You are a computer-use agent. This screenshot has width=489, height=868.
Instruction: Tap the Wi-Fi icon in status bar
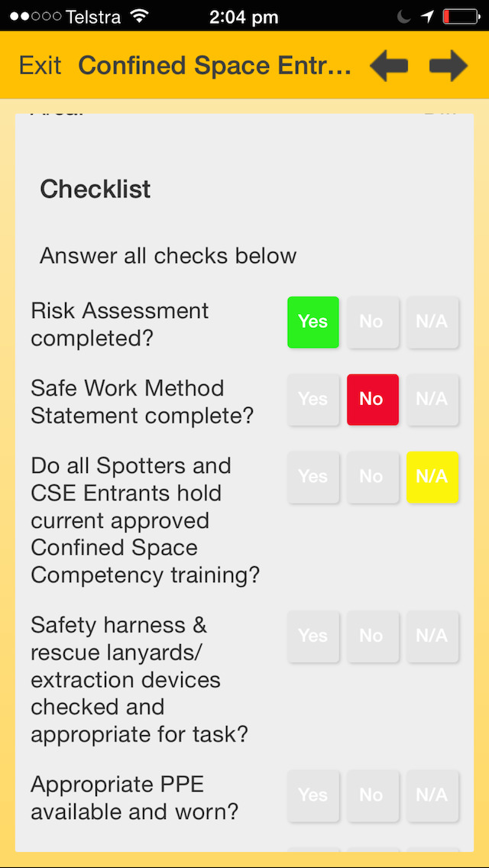click(139, 16)
